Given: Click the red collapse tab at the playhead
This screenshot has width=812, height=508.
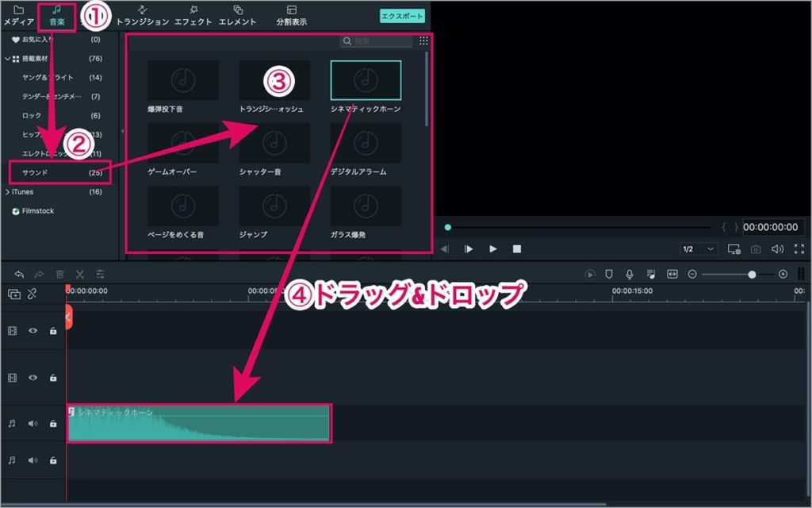Looking at the screenshot, I should click(69, 317).
